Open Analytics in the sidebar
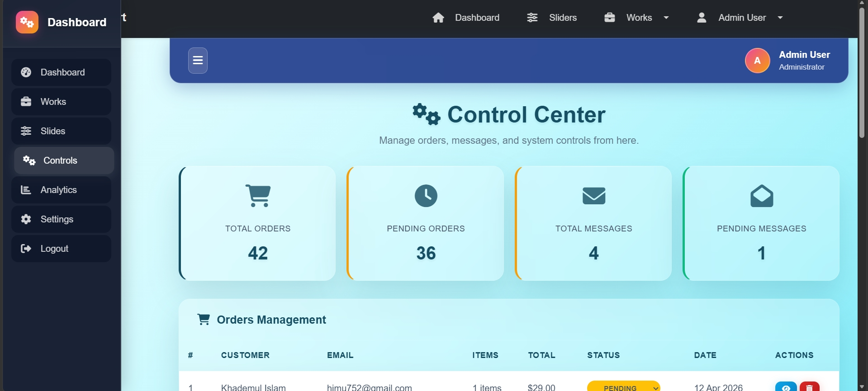868x391 pixels. point(61,190)
